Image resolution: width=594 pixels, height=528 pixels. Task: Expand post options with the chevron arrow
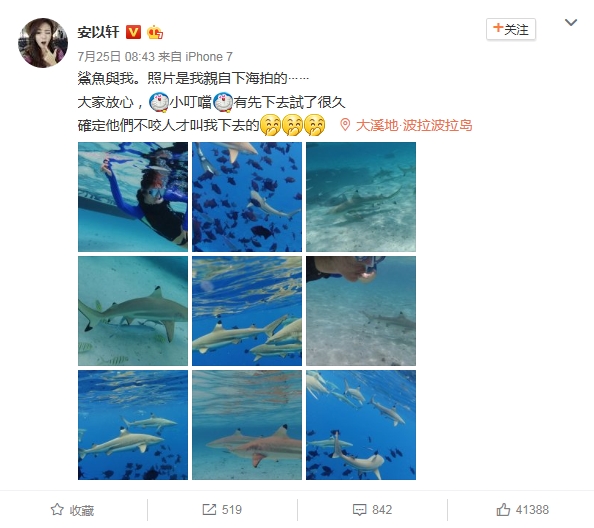click(x=571, y=22)
